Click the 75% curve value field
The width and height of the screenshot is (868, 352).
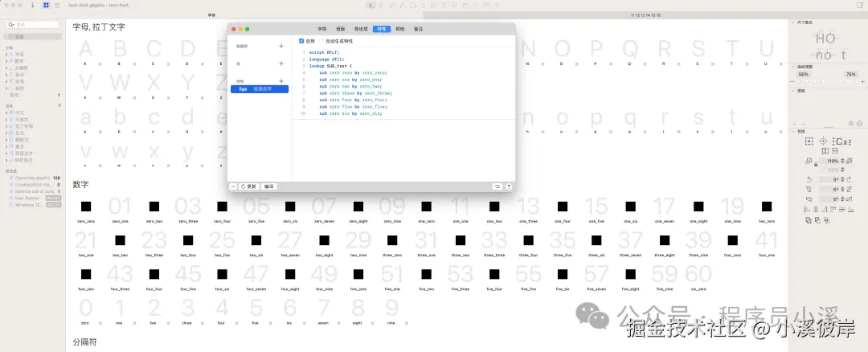tap(851, 74)
